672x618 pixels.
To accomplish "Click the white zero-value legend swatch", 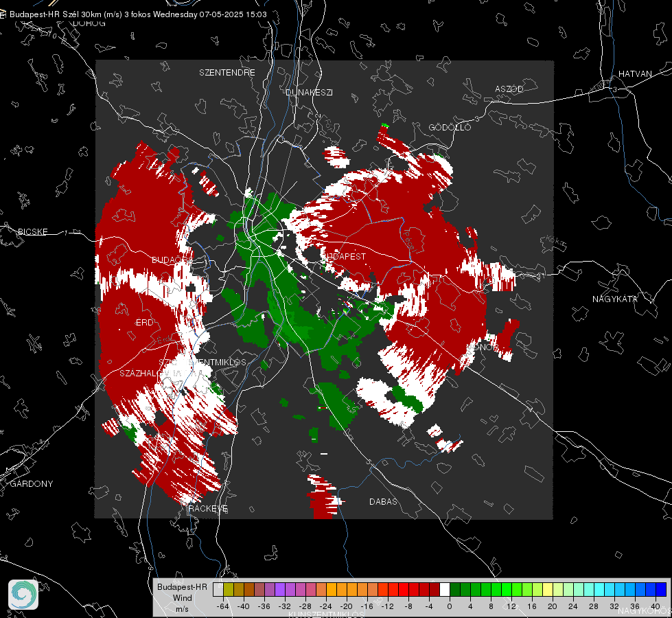I will pos(445,590).
